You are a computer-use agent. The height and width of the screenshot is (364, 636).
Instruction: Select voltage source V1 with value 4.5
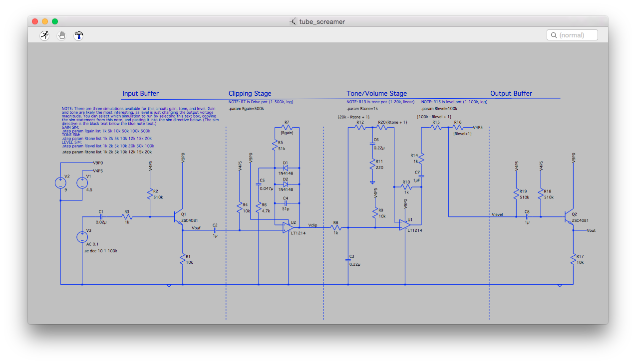coord(82,183)
